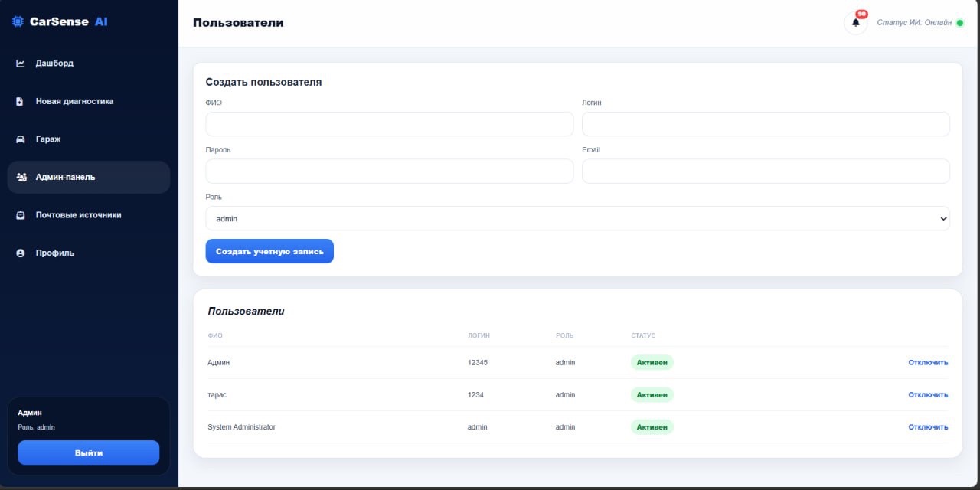
Task: Click the Почтовые источники inbox icon
Action: coord(21,215)
